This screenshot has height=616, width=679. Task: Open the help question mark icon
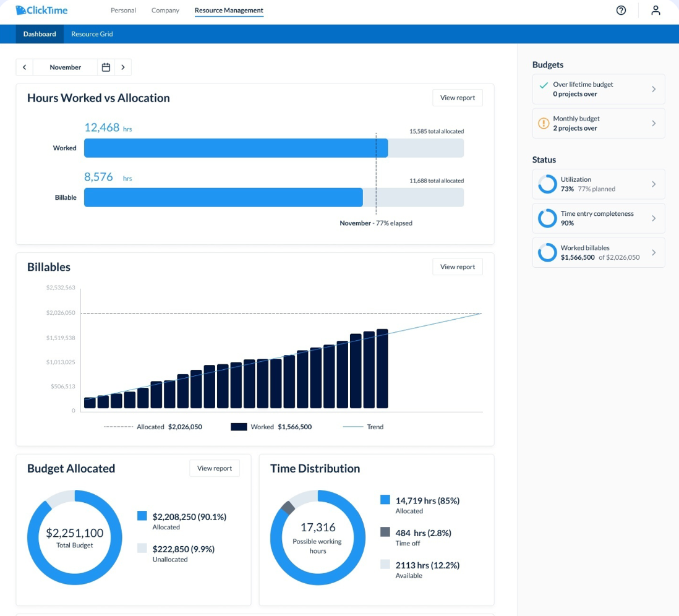(621, 10)
